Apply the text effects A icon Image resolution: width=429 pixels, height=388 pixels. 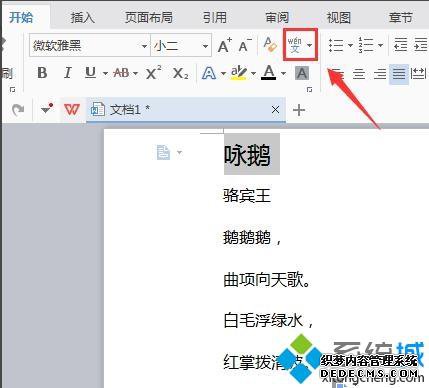click(x=209, y=73)
